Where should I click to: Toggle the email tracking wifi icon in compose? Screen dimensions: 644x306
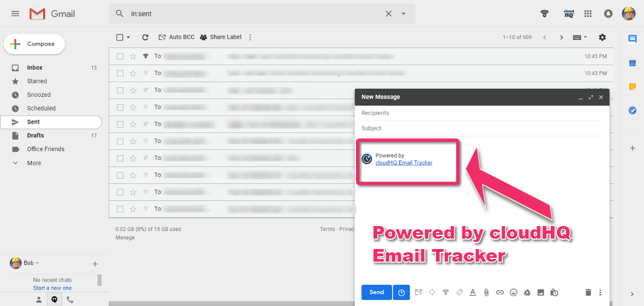point(446,292)
